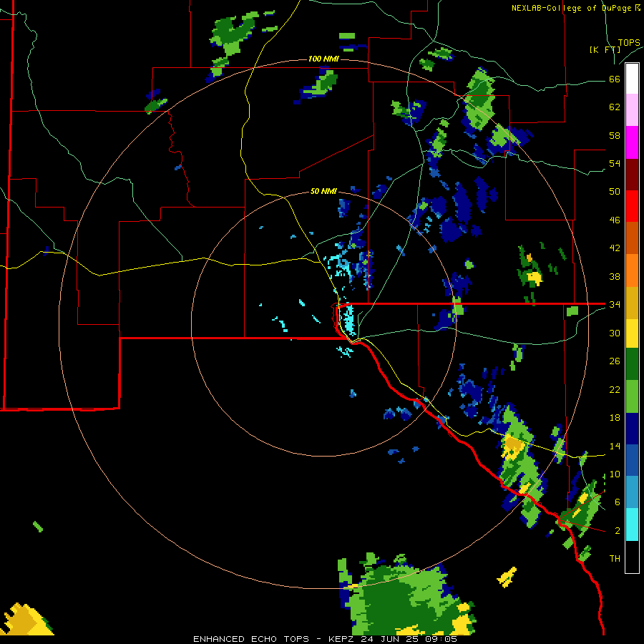Click the 46 value on legend
The width and height of the screenshot is (644, 644).
pos(615,220)
